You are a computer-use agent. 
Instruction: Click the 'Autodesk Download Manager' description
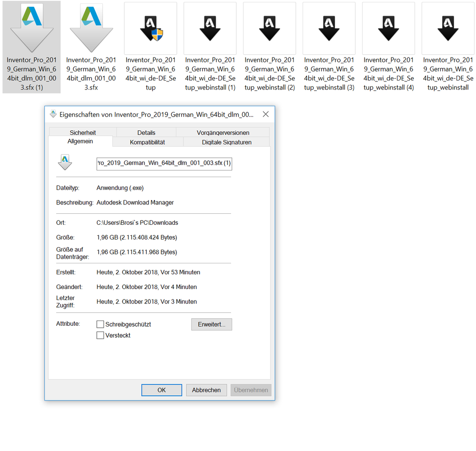tap(135, 202)
